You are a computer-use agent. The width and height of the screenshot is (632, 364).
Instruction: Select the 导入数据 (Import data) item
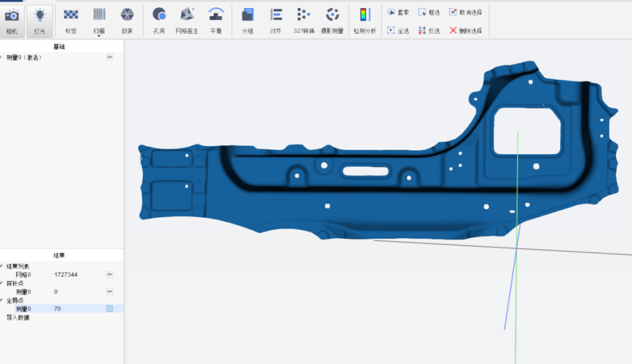(18, 318)
